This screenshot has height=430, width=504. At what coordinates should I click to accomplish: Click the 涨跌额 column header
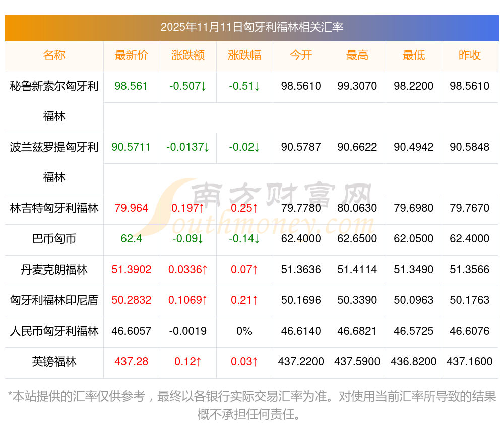[x=188, y=55]
